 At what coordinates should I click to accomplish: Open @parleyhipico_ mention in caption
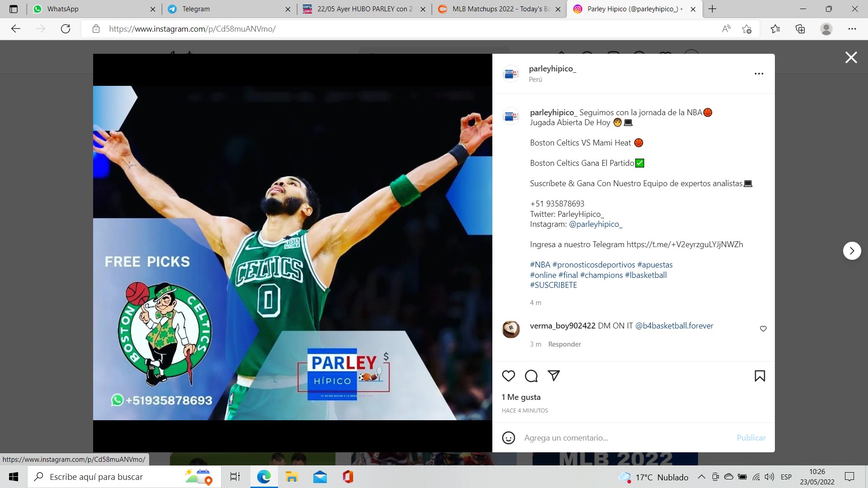(x=595, y=224)
